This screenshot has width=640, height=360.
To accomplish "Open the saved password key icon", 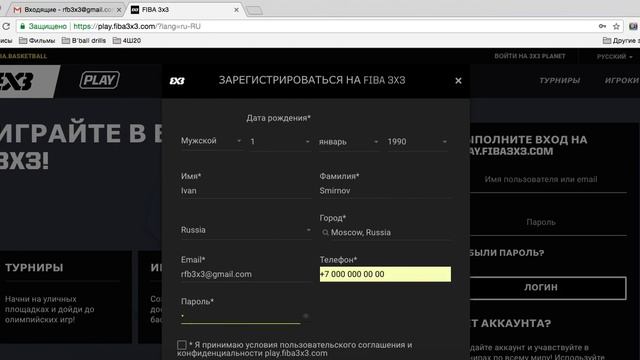I will 602,27.
